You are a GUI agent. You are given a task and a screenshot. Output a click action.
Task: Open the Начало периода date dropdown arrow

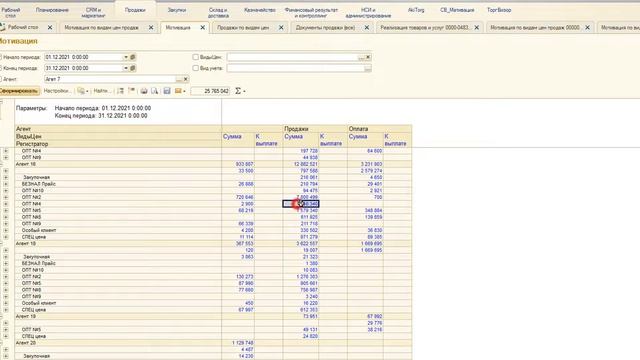(126, 57)
